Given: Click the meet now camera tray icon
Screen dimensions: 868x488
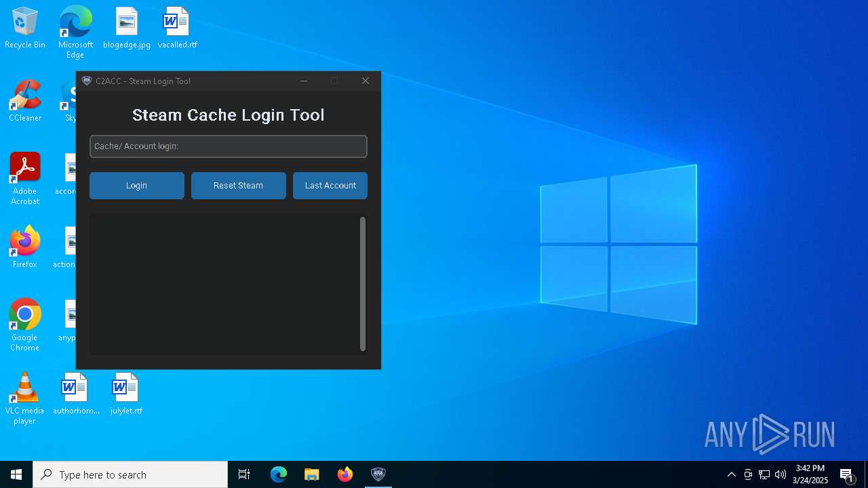Looking at the screenshot, I should [748, 474].
